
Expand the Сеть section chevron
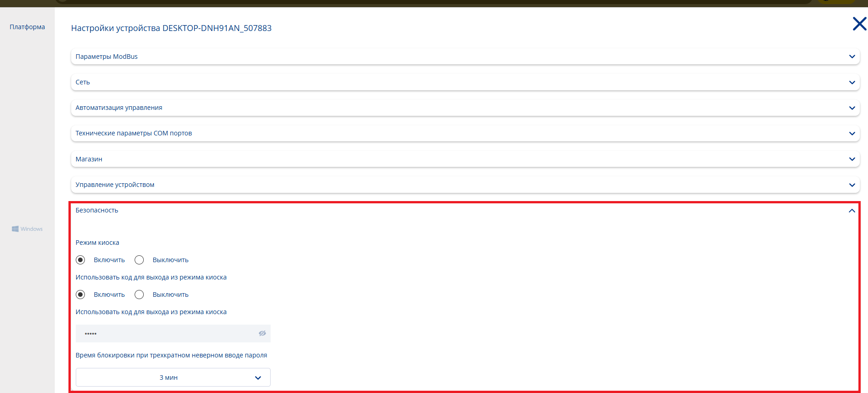point(852,83)
